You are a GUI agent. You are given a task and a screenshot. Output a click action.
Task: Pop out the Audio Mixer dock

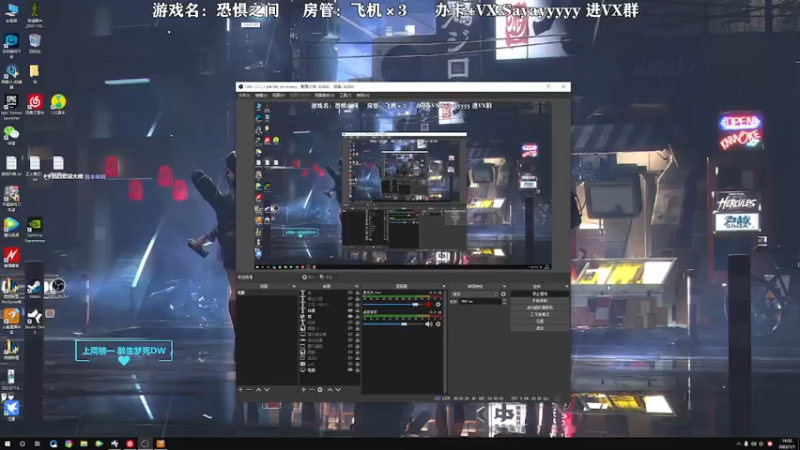coord(444,286)
